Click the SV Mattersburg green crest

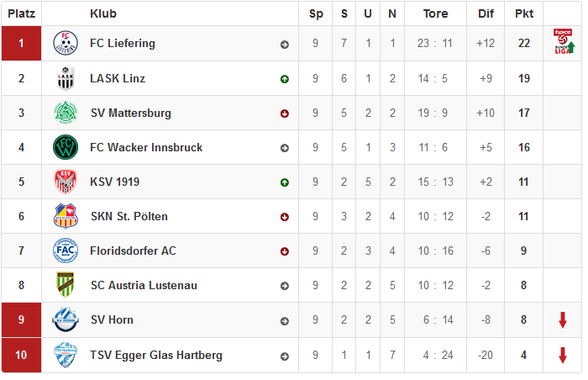click(x=66, y=113)
